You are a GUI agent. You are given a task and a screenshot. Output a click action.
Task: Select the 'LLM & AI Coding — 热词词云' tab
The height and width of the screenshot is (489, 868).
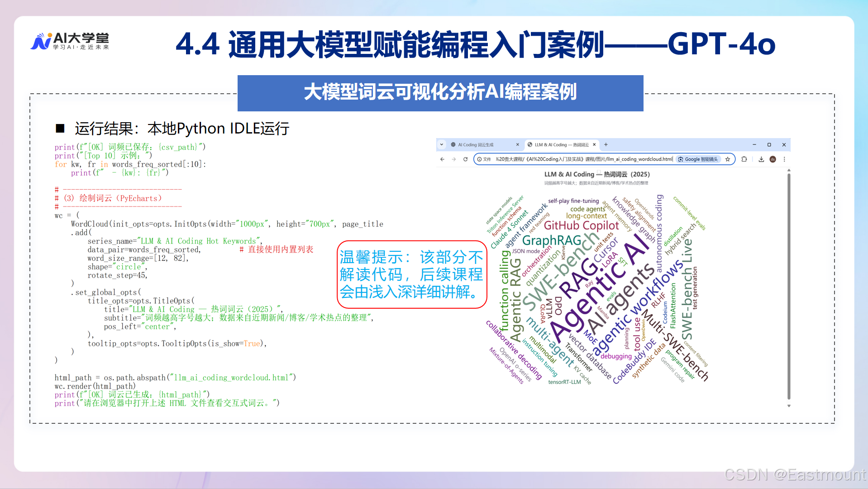click(x=561, y=144)
